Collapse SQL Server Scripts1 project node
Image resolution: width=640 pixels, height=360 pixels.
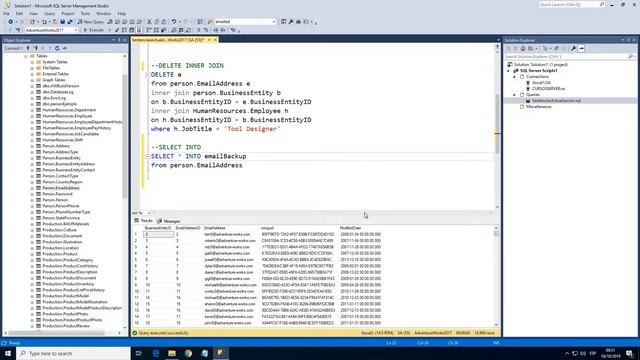[509, 71]
